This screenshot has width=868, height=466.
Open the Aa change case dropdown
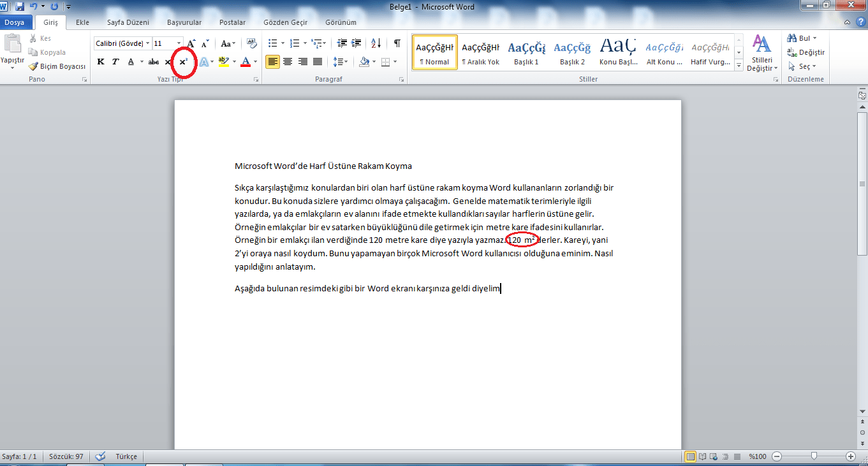pos(228,43)
